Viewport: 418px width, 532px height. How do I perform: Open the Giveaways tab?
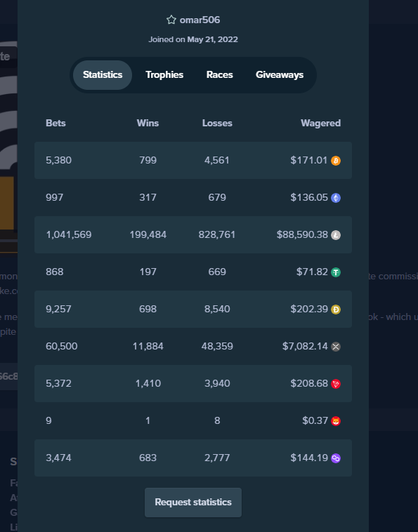tap(280, 75)
